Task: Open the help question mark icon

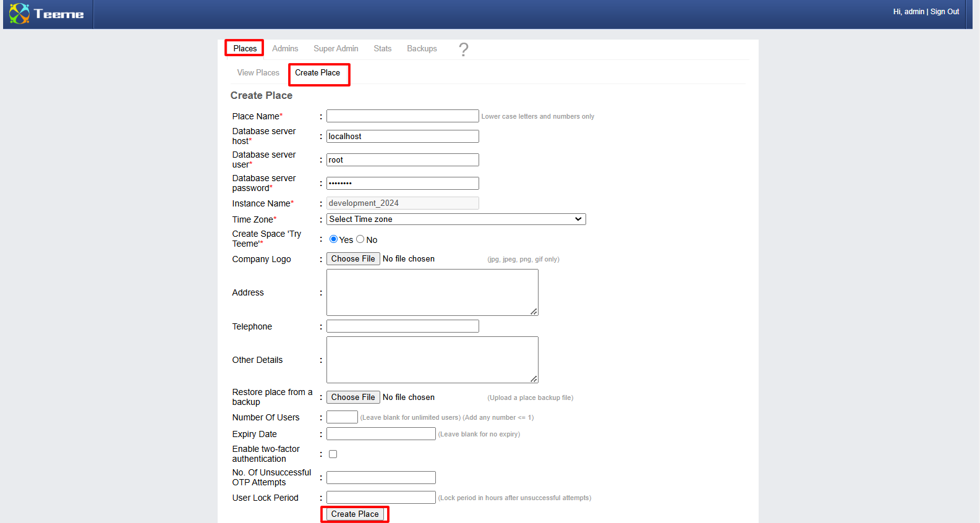Action: point(463,49)
